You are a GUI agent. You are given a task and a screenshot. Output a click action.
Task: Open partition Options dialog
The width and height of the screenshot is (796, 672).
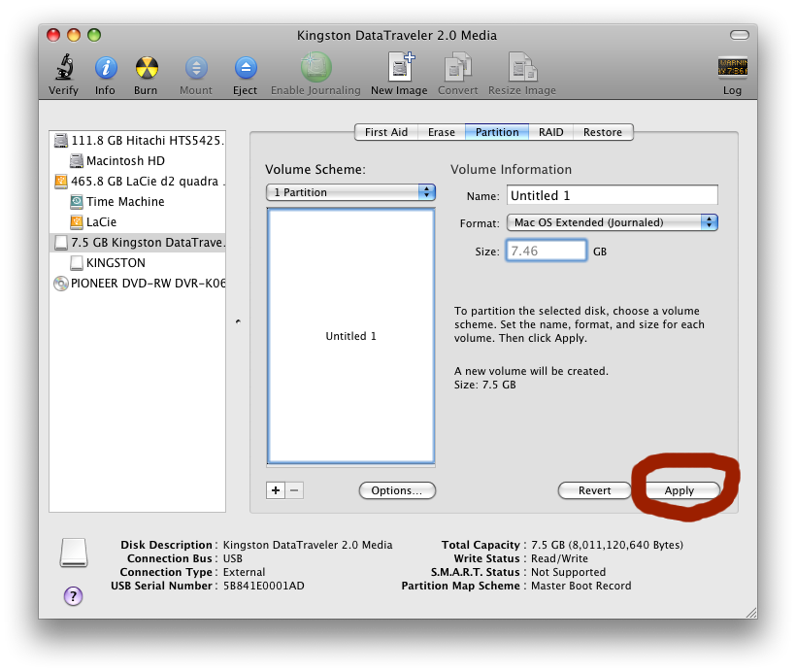tap(397, 490)
